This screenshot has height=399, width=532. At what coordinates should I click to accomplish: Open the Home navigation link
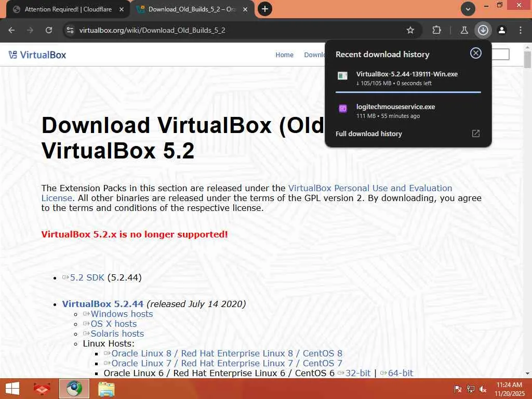point(284,55)
